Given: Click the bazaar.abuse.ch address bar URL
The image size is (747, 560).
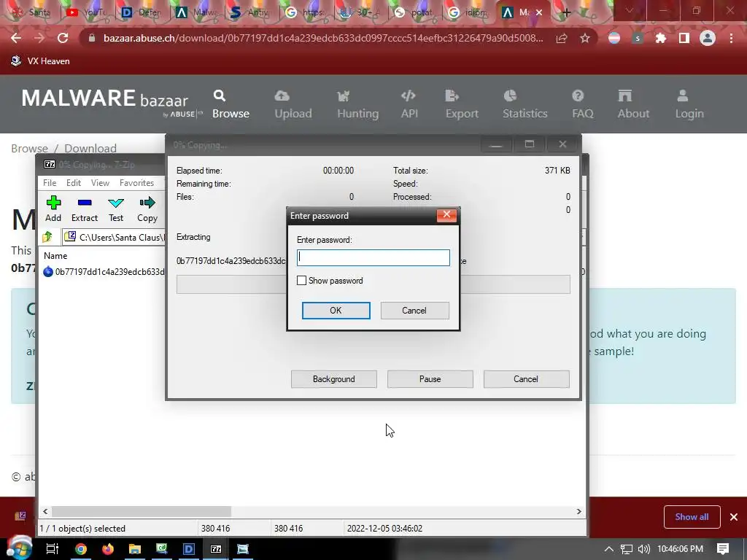Looking at the screenshot, I should tap(323, 38).
